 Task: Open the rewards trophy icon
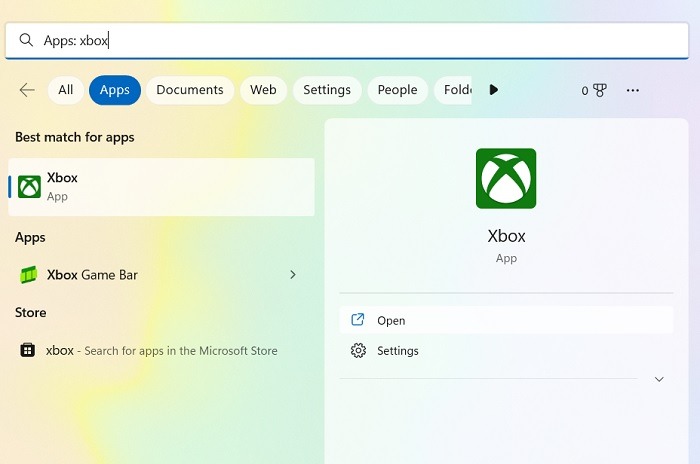600,90
